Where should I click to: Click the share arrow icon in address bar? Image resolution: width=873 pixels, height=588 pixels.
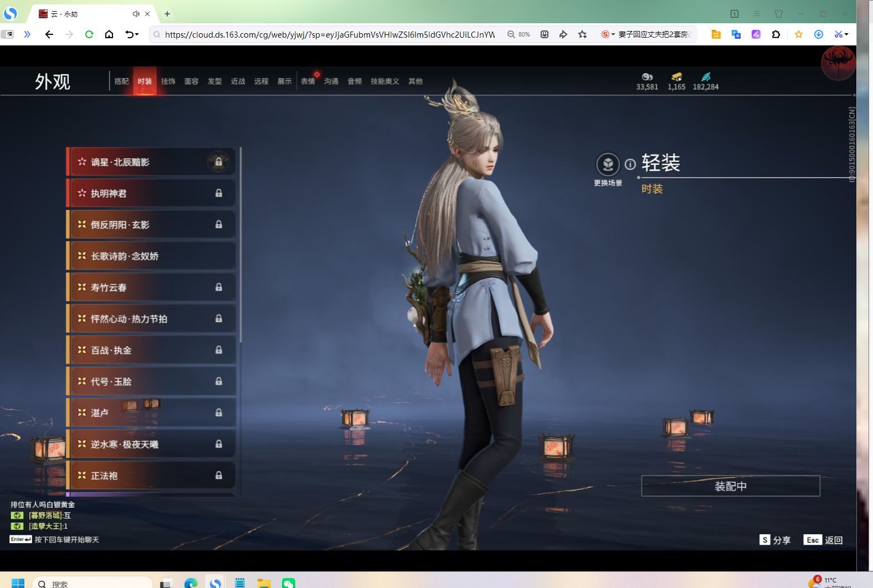(563, 34)
